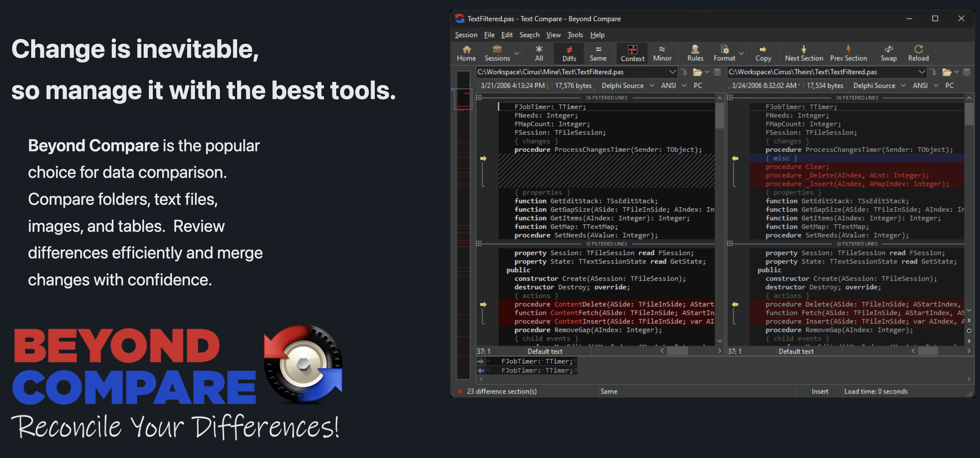Expand left 12 filtered lines section
Viewport: 980px width, 458px height.
pyautogui.click(x=479, y=243)
